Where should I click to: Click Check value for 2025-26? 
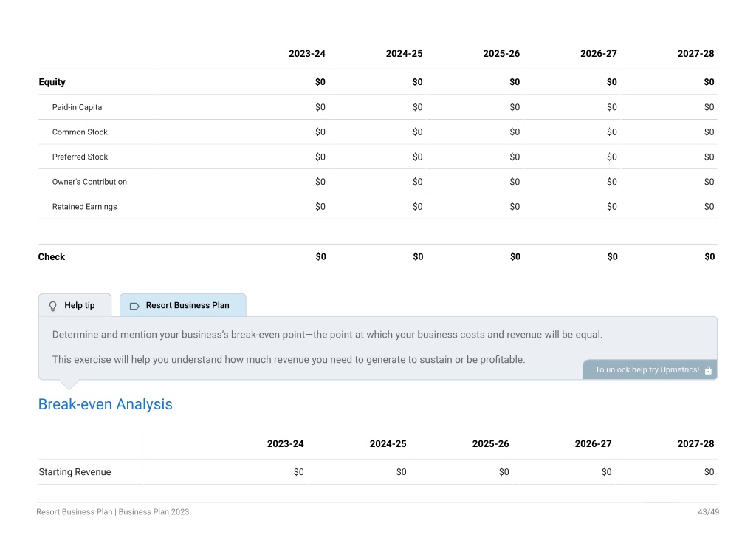515,256
